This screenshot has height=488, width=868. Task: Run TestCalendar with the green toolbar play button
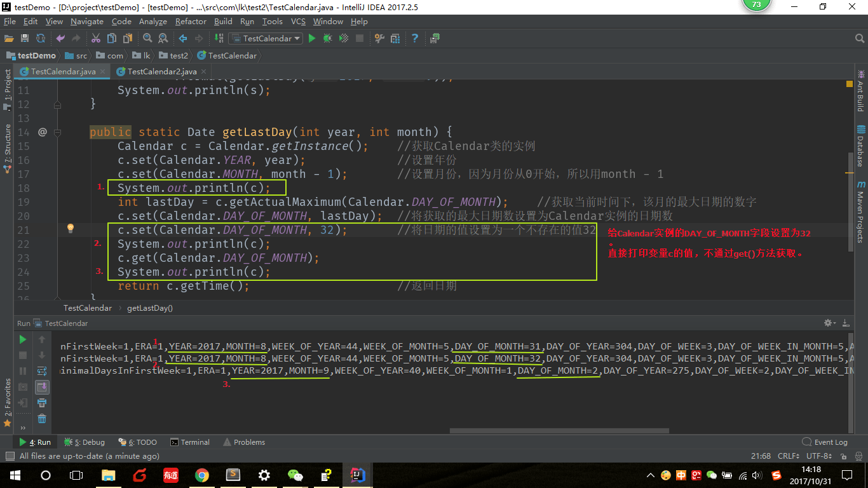[x=312, y=38]
